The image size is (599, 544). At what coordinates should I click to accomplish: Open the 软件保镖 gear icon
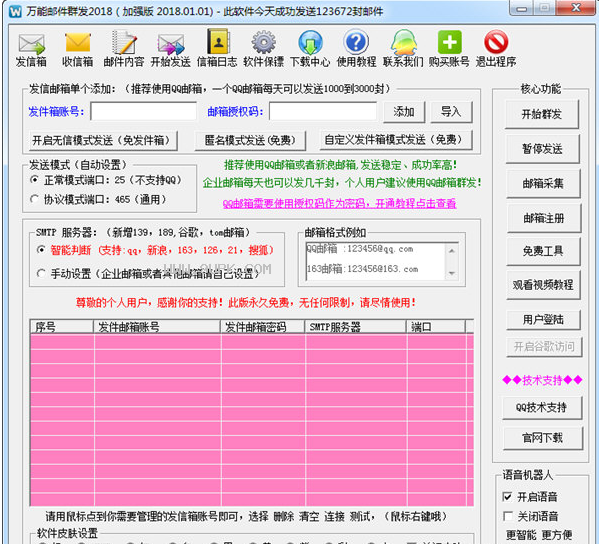(264, 48)
